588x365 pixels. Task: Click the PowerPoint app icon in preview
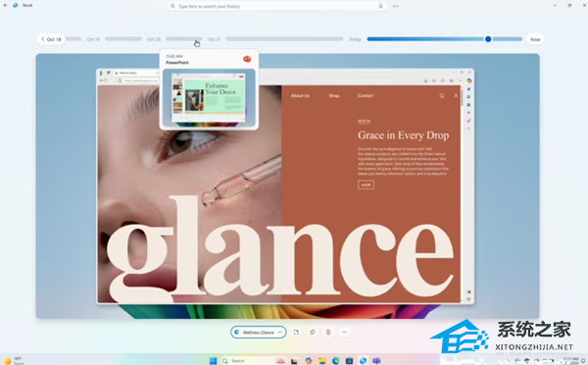tap(247, 59)
